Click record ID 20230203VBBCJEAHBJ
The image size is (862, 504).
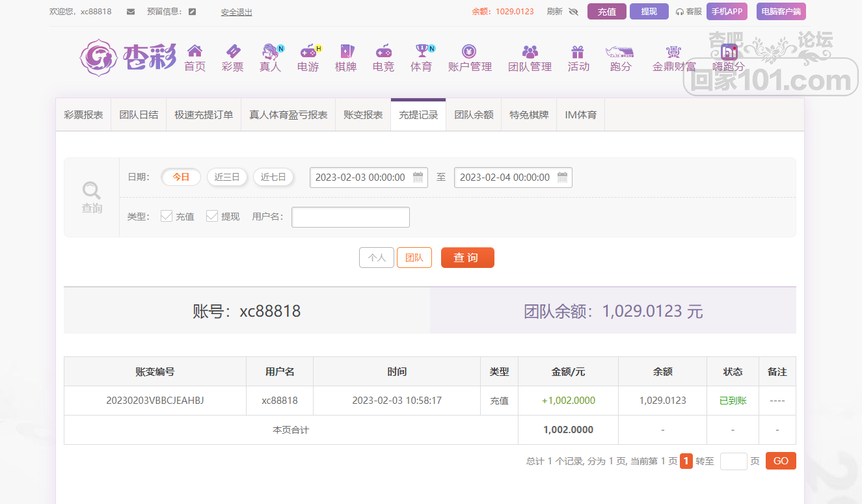[x=155, y=401]
